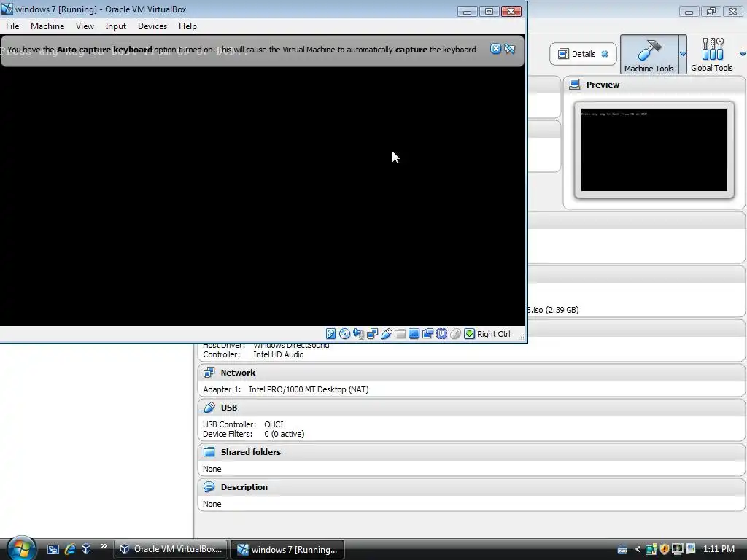Open the Input menu
747x560 pixels.
click(116, 26)
